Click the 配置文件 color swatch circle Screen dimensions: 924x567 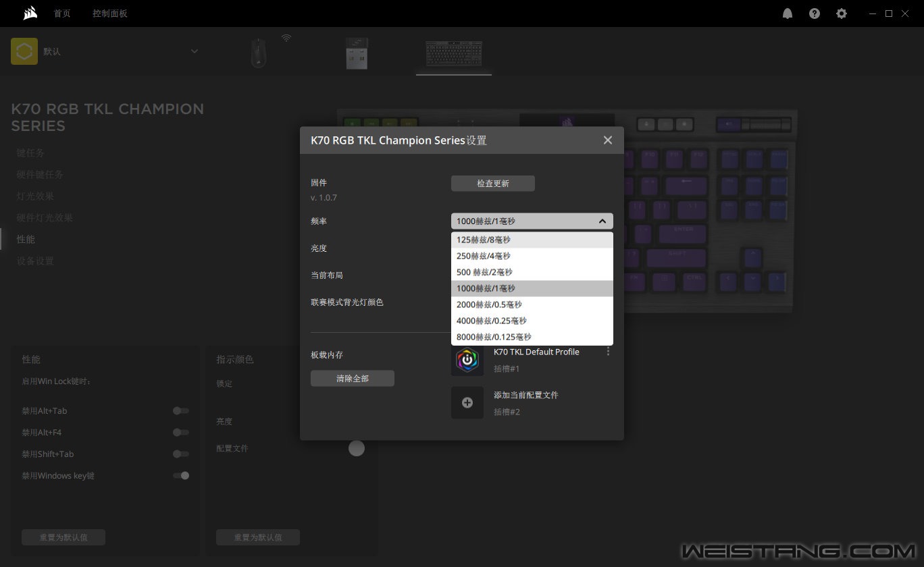coord(357,448)
